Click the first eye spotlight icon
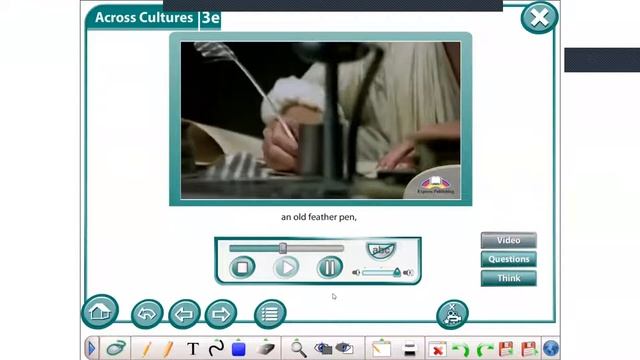Image resolution: width=640 pixels, height=360 pixels. click(323, 349)
